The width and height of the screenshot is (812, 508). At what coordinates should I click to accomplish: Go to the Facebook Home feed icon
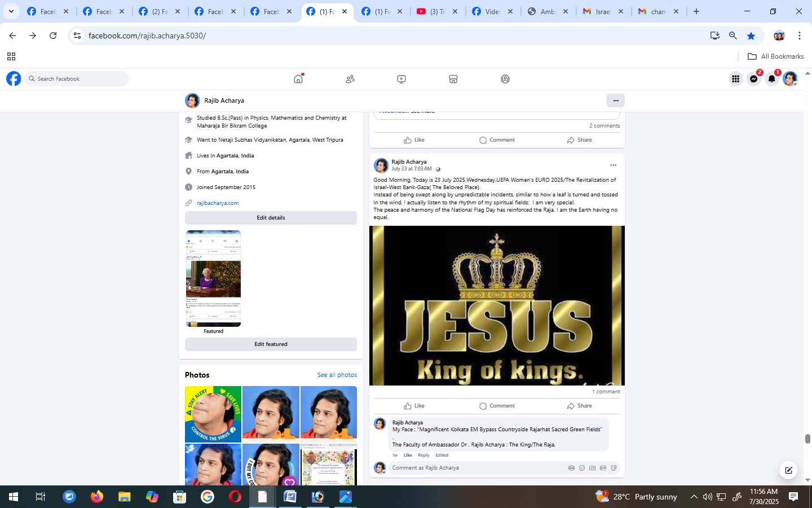coord(298,79)
